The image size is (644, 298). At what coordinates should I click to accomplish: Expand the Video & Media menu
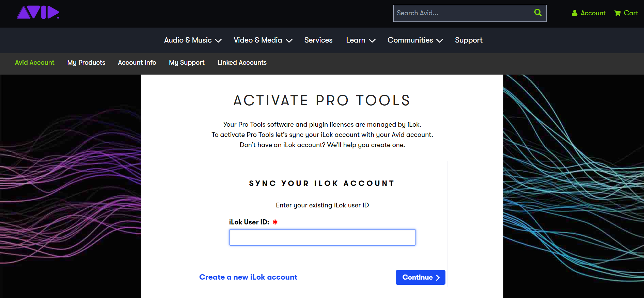pos(263,40)
